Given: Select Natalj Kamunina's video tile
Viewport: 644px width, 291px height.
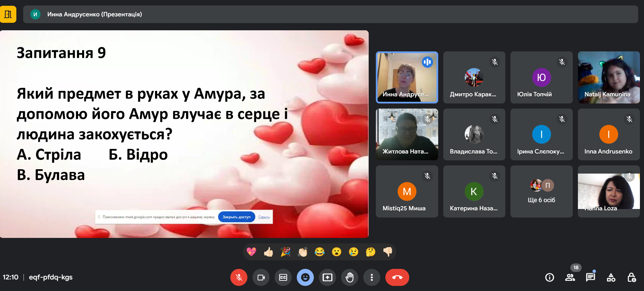Looking at the screenshot, I should tap(609, 77).
